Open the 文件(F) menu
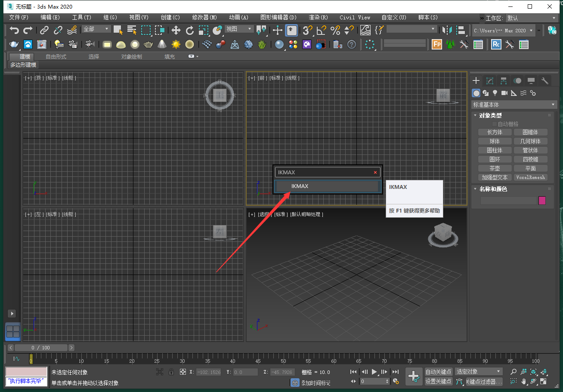This screenshot has width=563, height=392. [x=19, y=18]
